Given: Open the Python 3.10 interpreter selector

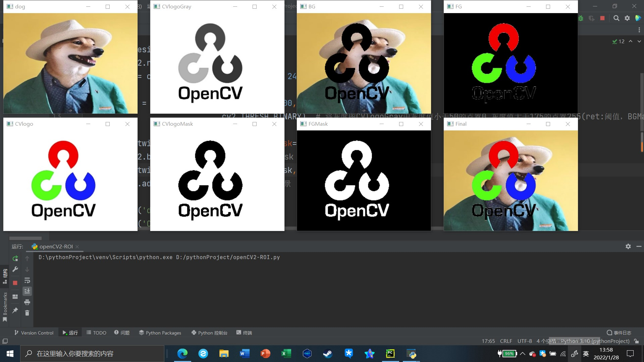Looking at the screenshot, I should (595, 341).
